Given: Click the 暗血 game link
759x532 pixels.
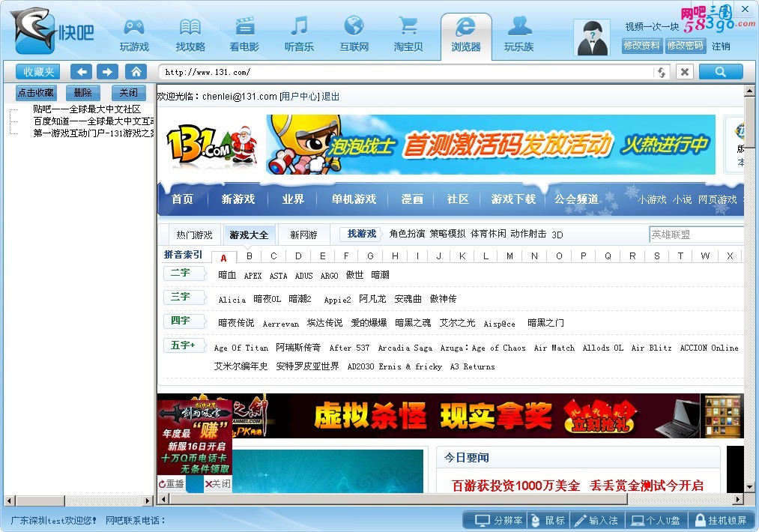Looking at the screenshot, I should [x=227, y=275].
